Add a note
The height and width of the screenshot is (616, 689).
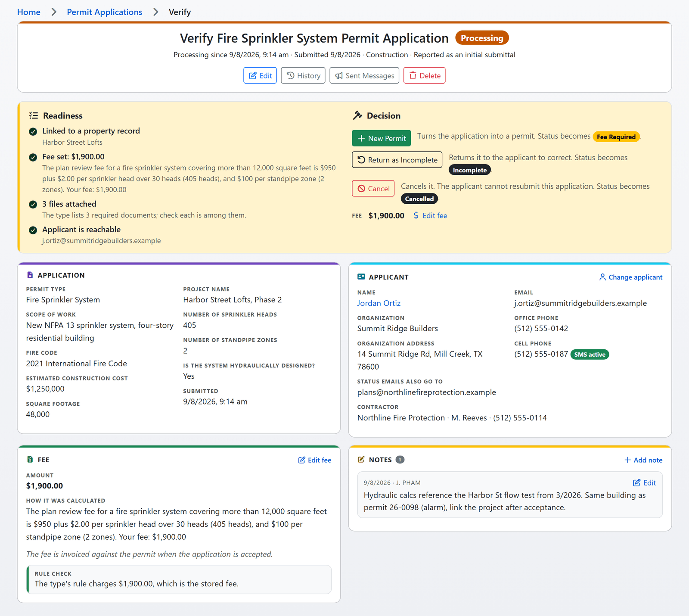point(643,460)
